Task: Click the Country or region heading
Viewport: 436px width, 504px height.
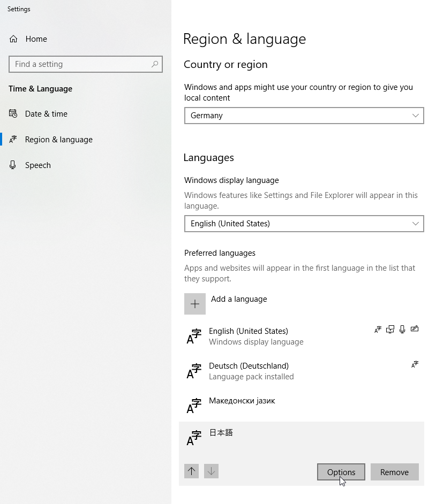Action: pos(225,64)
